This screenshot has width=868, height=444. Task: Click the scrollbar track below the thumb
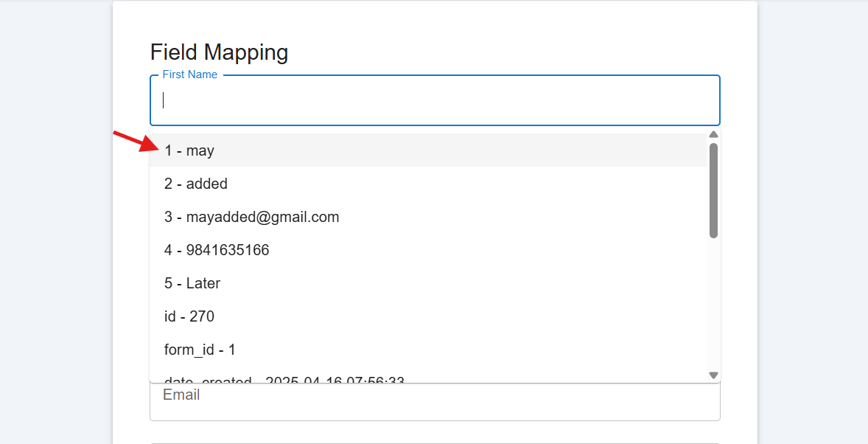[713, 305]
